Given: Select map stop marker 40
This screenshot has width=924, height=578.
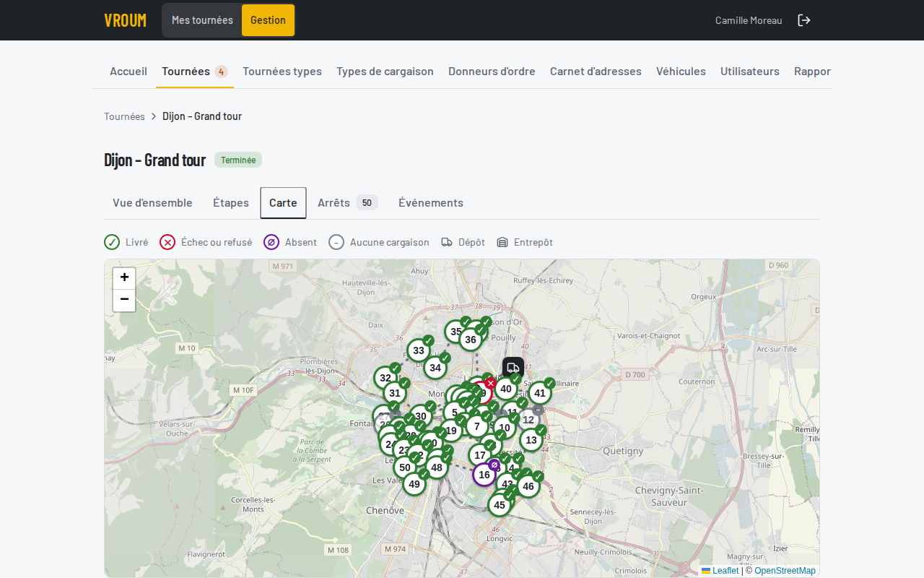Looking at the screenshot, I should coord(506,389).
